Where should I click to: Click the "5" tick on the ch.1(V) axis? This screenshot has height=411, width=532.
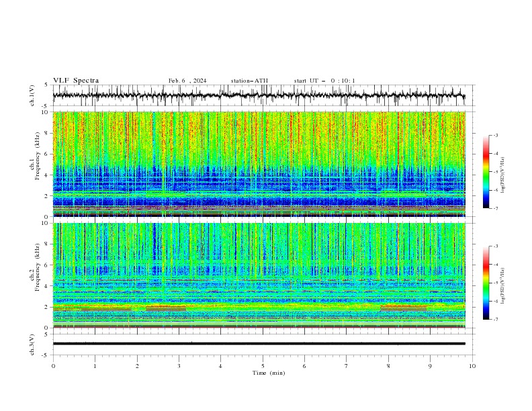coord(46,85)
